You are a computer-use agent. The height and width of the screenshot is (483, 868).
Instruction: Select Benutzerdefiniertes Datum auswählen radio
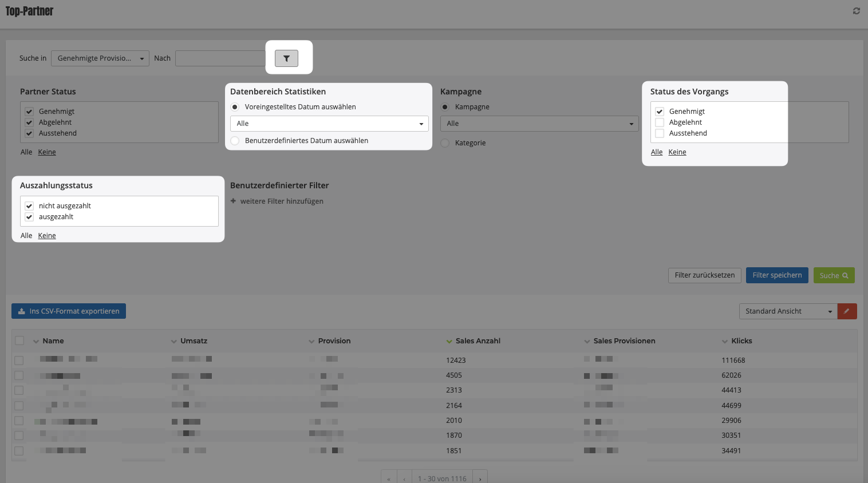coord(235,141)
